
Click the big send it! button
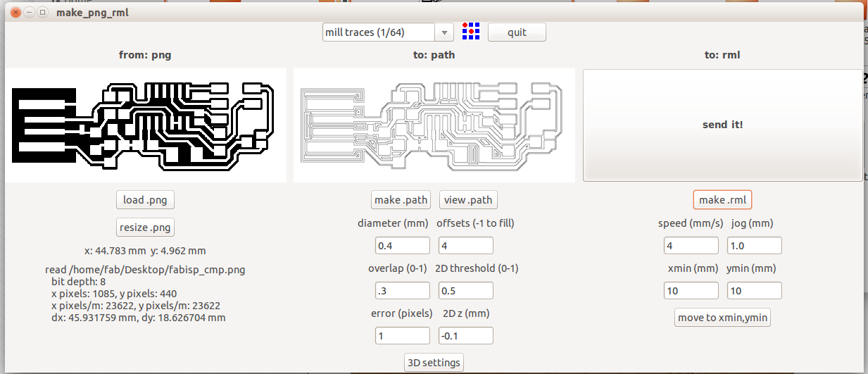722,125
